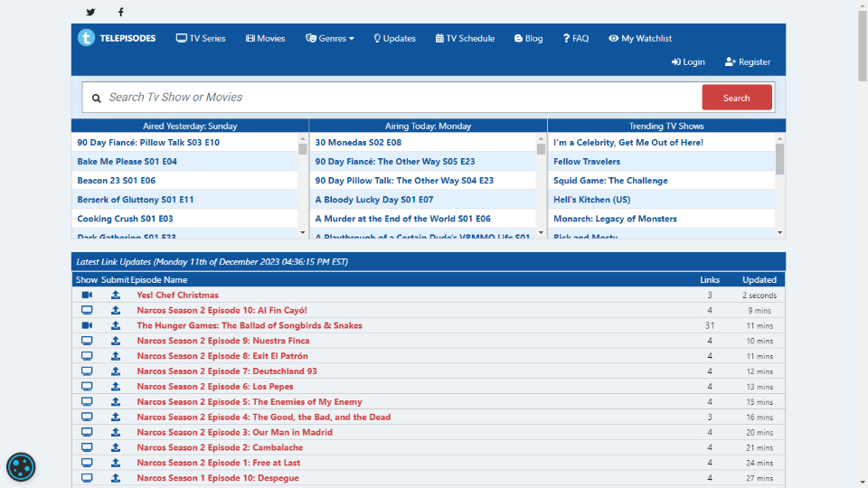Screen dimensions: 868x488
Task: Open Cooking Crush S01 E03
Action: [125, 219]
